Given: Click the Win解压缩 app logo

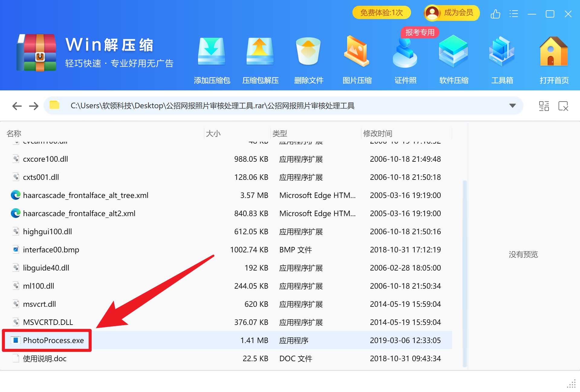Looking at the screenshot, I should tap(37, 53).
